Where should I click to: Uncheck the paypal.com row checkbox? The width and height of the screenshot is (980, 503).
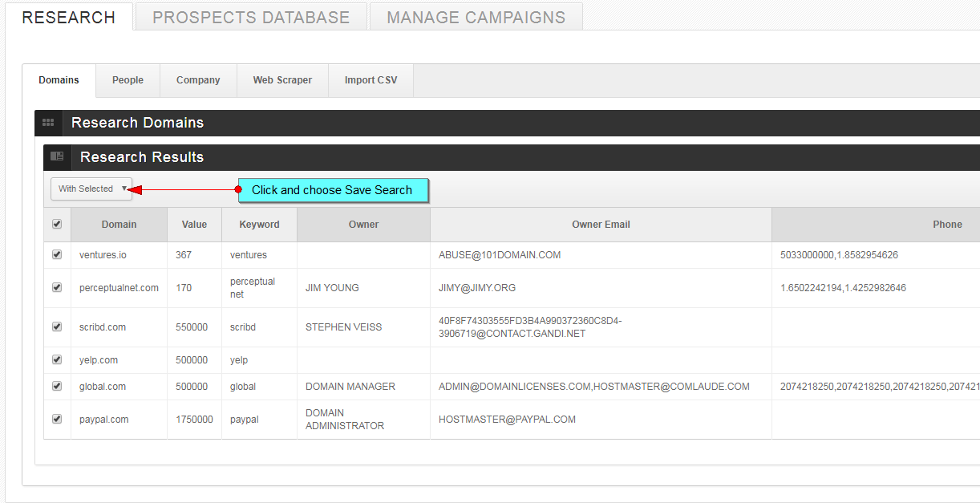coord(57,419)
